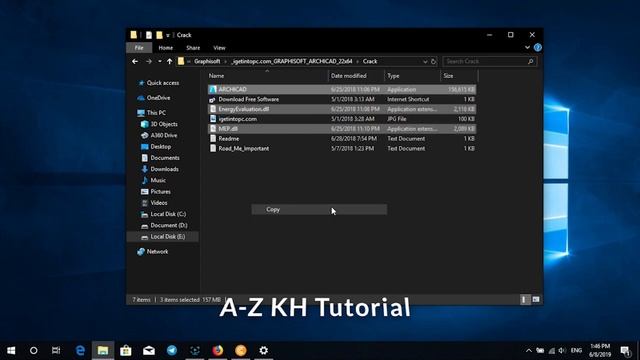Viewport: 640px width, 360px height.
Task: Open Settings gear on the taskbar
Action: (264, 351)
